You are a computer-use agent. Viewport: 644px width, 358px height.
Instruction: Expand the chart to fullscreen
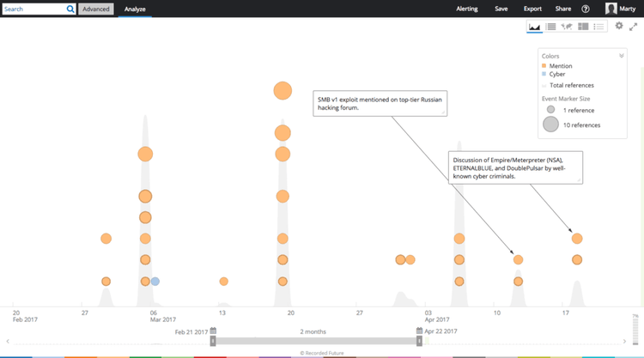tap(634, 27)
